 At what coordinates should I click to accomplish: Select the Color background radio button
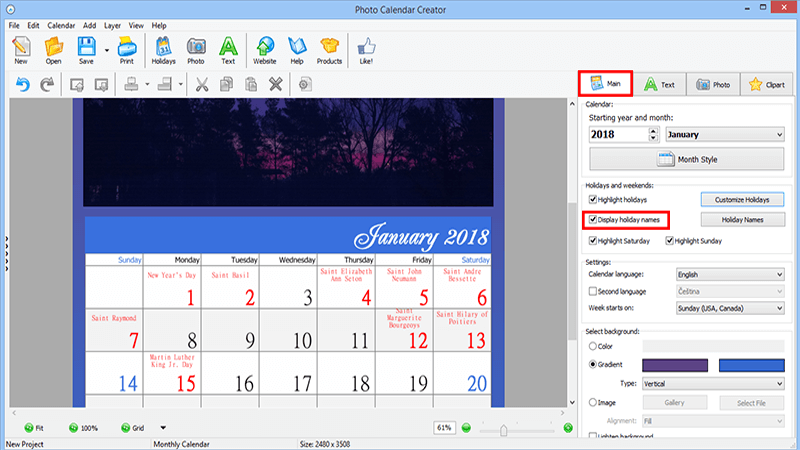(x=593, y=346)
